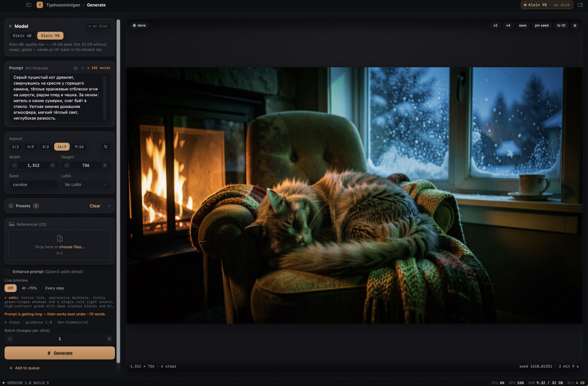Open the LoRA dropdown

(x=86, y=185)
